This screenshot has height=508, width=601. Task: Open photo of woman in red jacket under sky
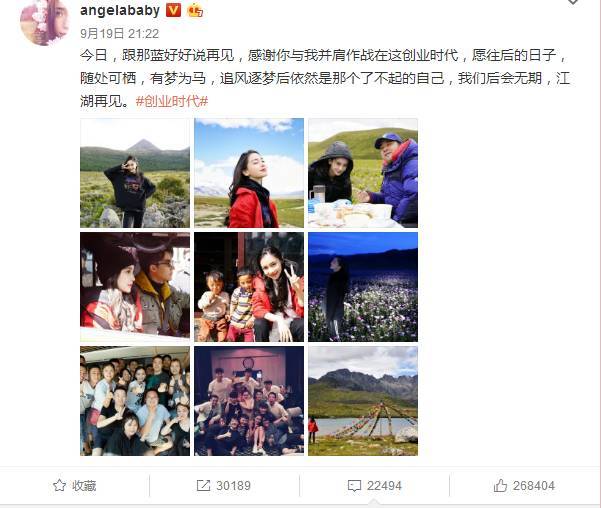(249, 173)
